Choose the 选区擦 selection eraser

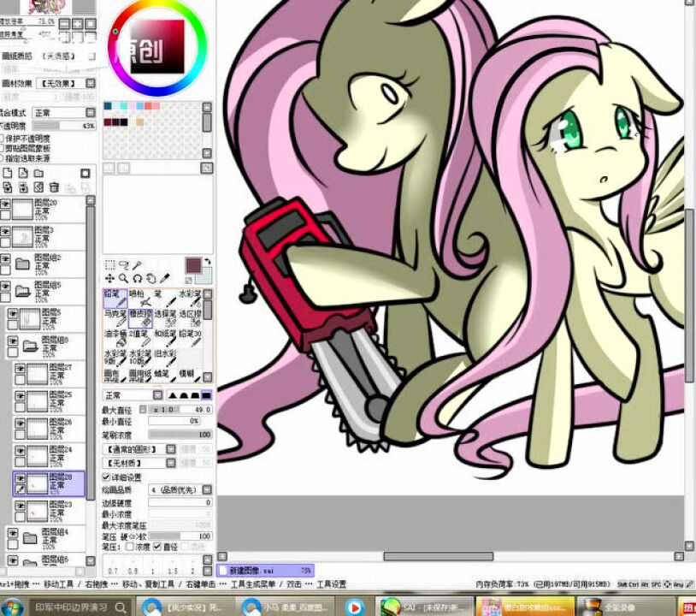pyautogui.click(x=190, y=318)
